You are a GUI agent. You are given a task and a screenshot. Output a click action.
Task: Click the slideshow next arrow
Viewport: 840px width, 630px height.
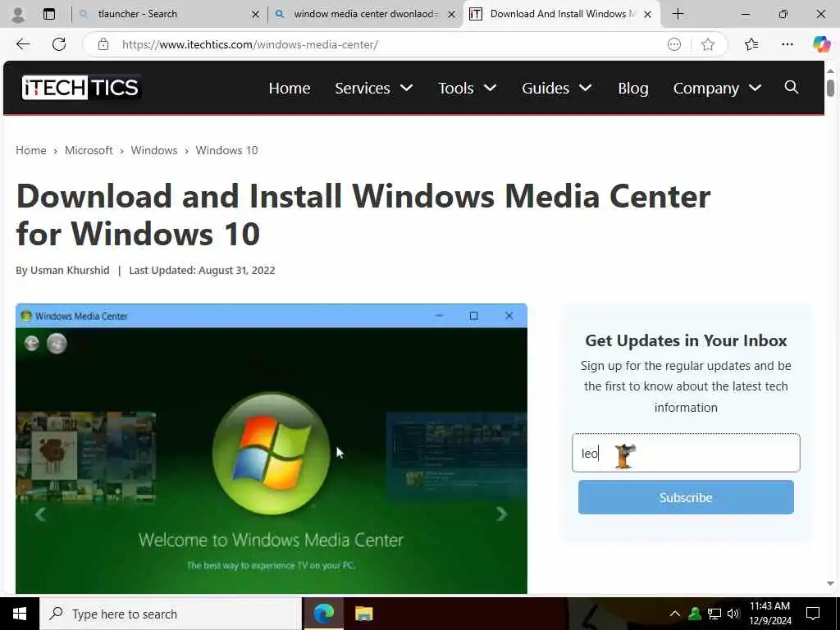(x=501, y=514)
